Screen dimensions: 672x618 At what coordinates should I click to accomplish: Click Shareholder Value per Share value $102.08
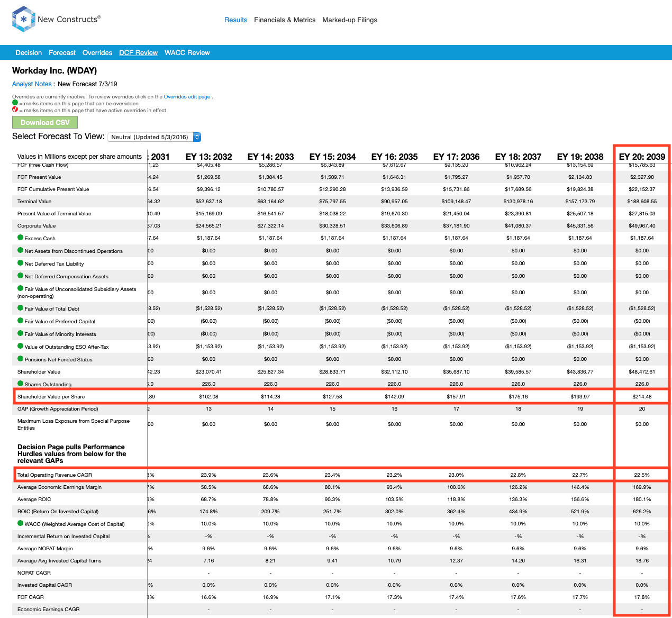coord(208,396)
